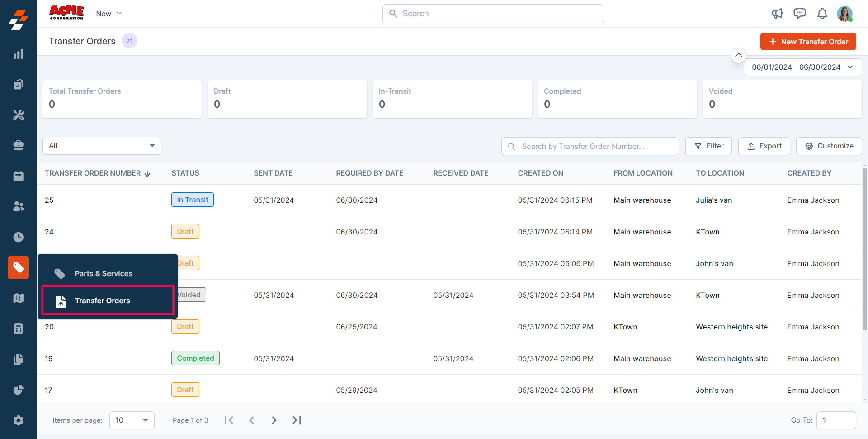Open the notifications bell
868x439 pixels.
point(822,14)
